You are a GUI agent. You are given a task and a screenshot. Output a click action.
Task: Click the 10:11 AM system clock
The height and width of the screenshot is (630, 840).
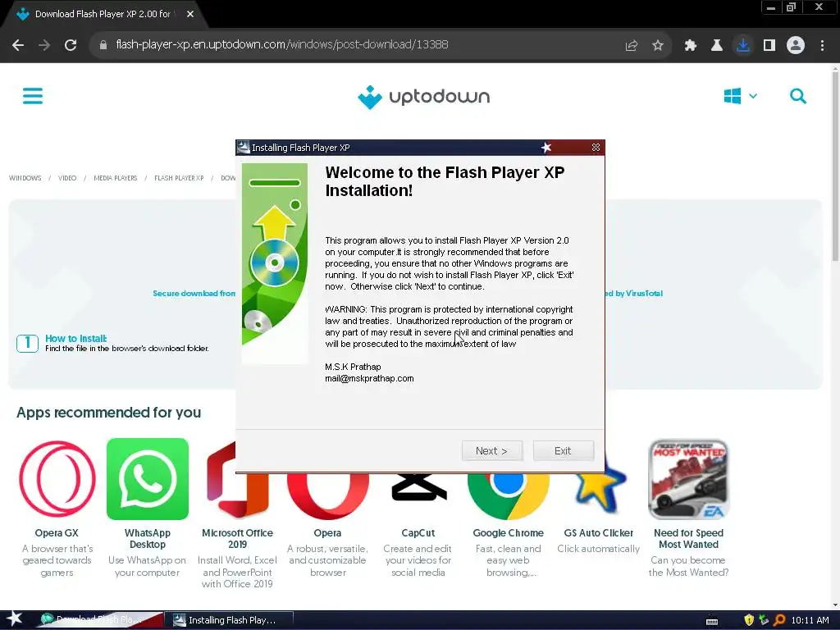pos(810,620)
